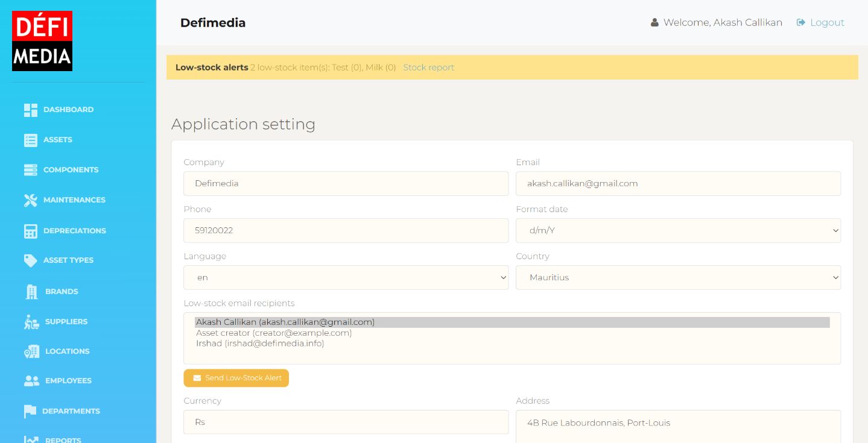Click into the Address text area

678,427
